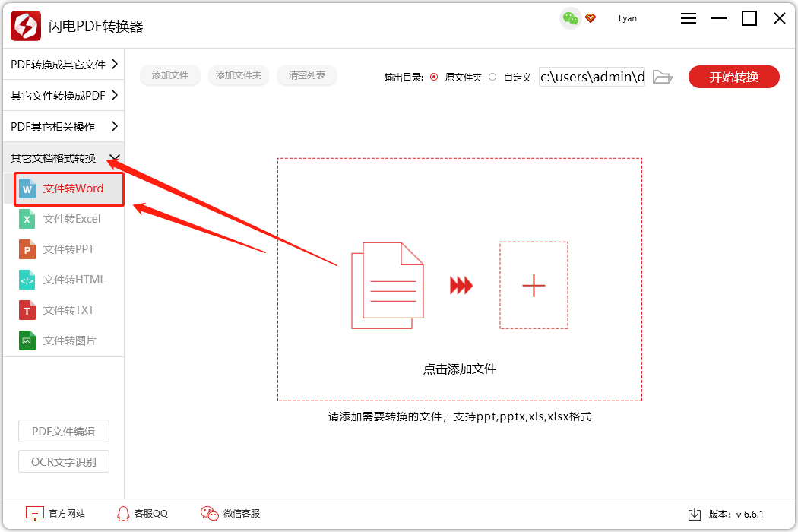Click the red TXT file icon
This screenshot has width=798, height=532.
27,311
